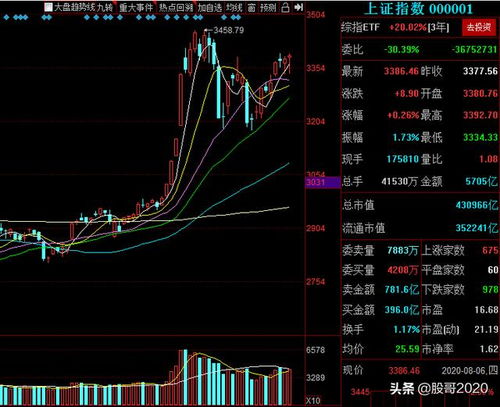Viewport: 500px width, 407px height.
Task: Click the 6578 volume axis label
Action: point(315,350)
